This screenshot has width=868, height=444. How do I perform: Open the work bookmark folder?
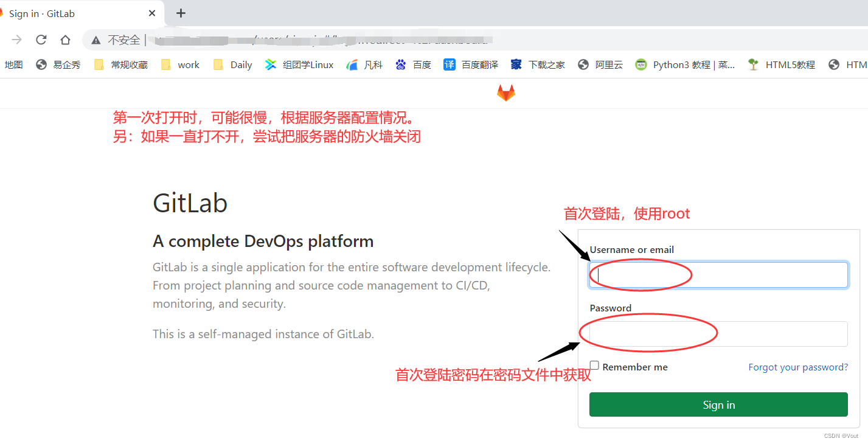pos(180,64)
